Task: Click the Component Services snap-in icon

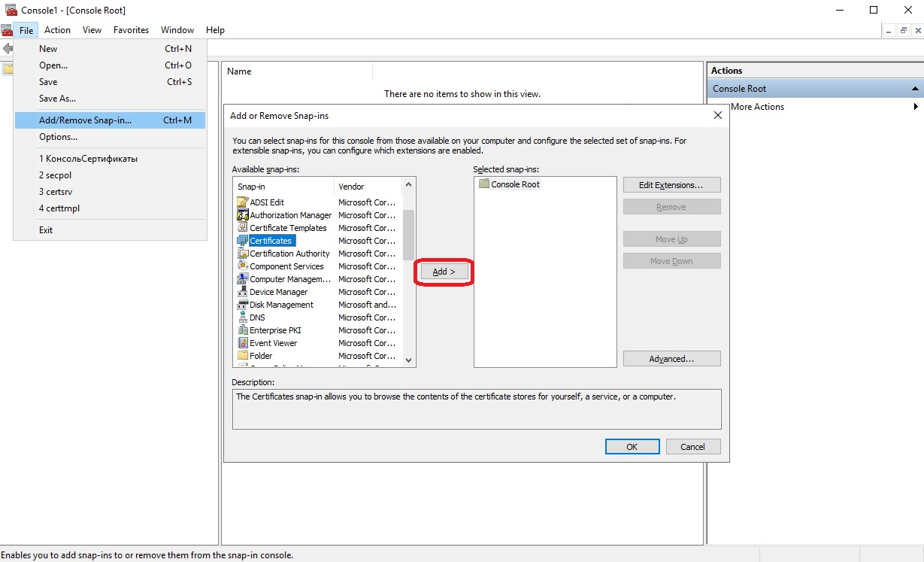Action: click(x=242, y=266)
